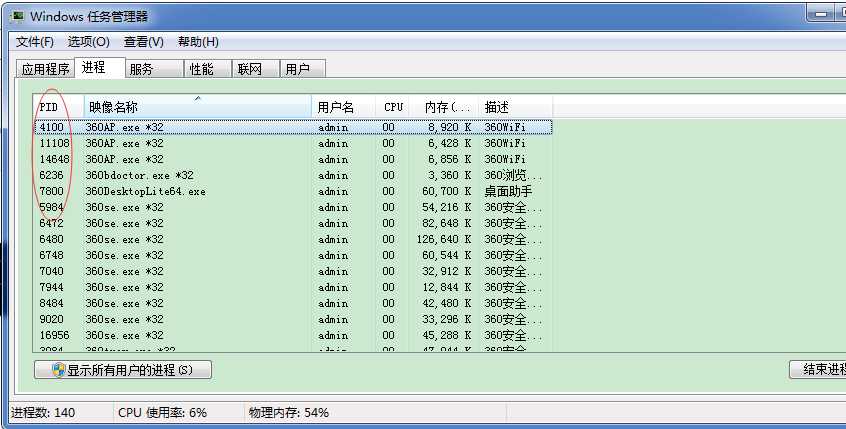Open the 选项(O) menu

[88, 42]
